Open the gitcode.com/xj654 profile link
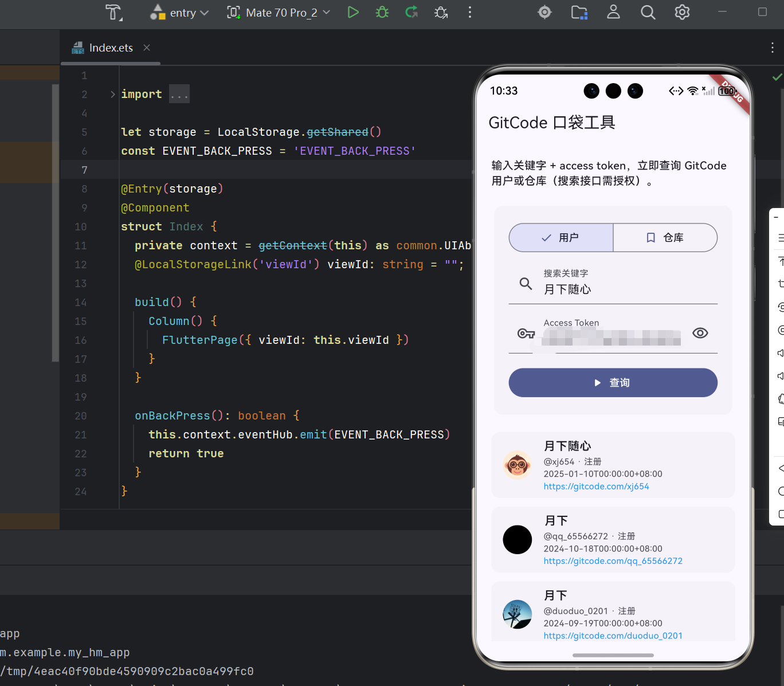784x686 pixels. coord(596,486)
